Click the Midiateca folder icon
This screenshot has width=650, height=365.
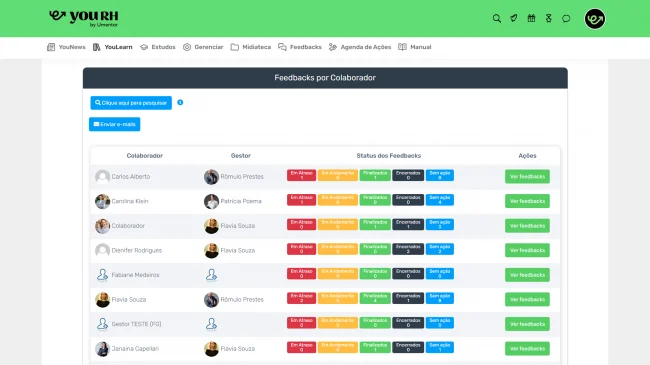tap(235, 47)
